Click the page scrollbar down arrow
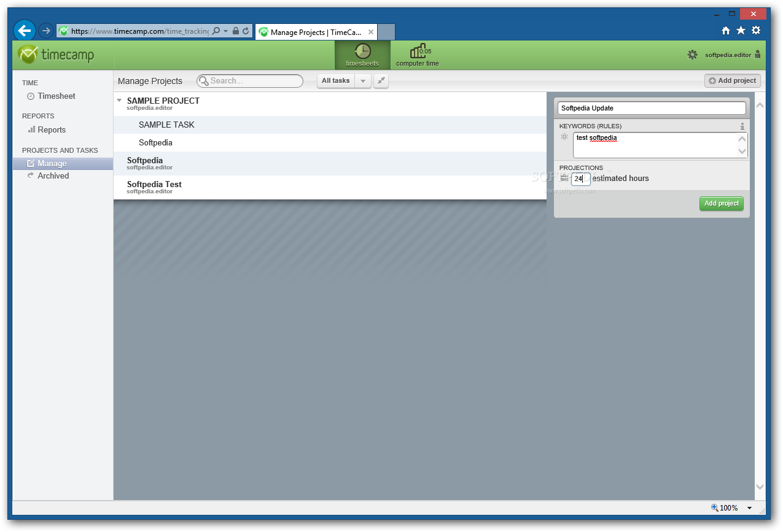The width and height of the screenshot is (783, 532). (760, 487)
